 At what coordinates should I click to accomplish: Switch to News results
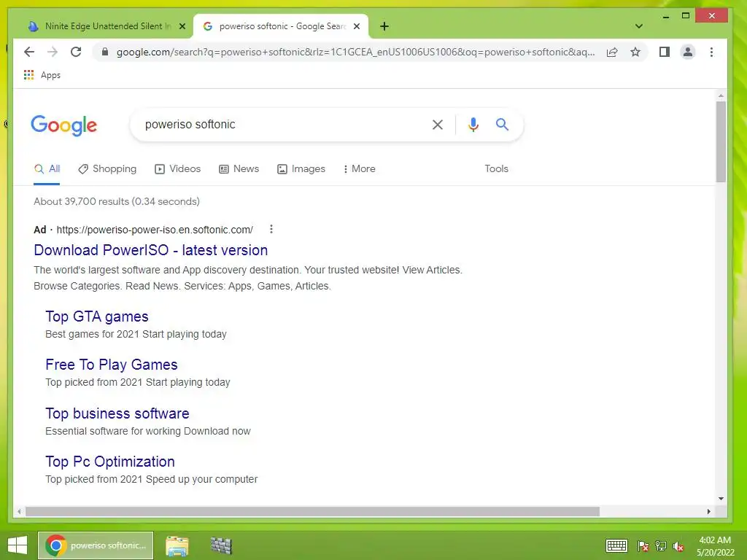pyautogui.click(x=239, y=169)
